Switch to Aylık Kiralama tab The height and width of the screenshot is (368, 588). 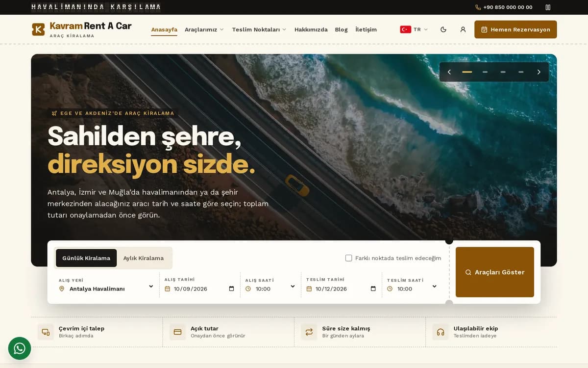pos(144,258)
